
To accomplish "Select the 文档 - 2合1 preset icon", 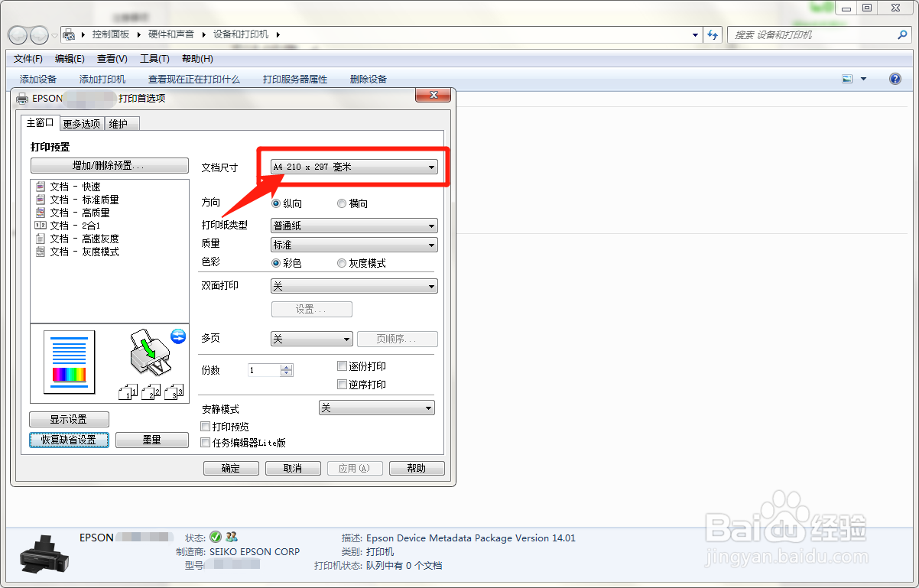I will (41, 226).
